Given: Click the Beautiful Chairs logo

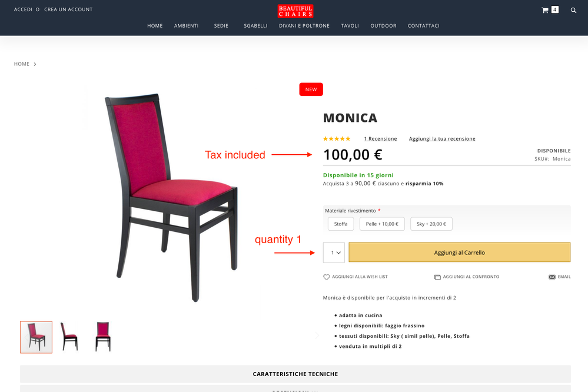Looking at the screenshot, I should (x=295, y=11).
